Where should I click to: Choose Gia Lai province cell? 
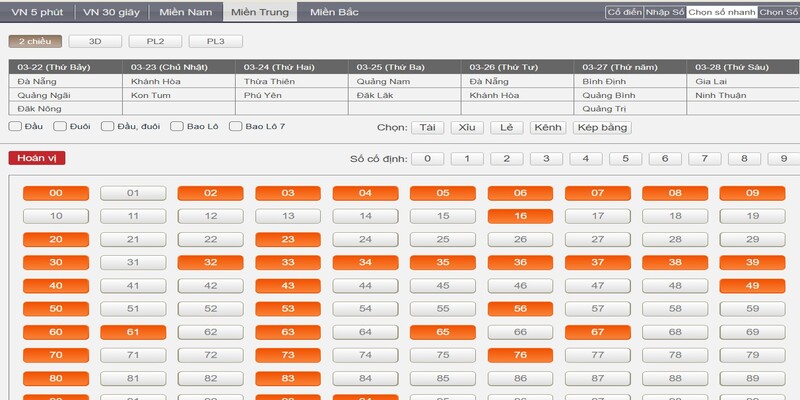click(712, 81)
